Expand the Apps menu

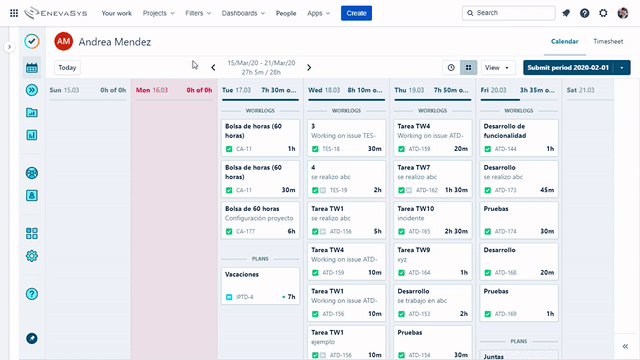click(x=318, y=13)
